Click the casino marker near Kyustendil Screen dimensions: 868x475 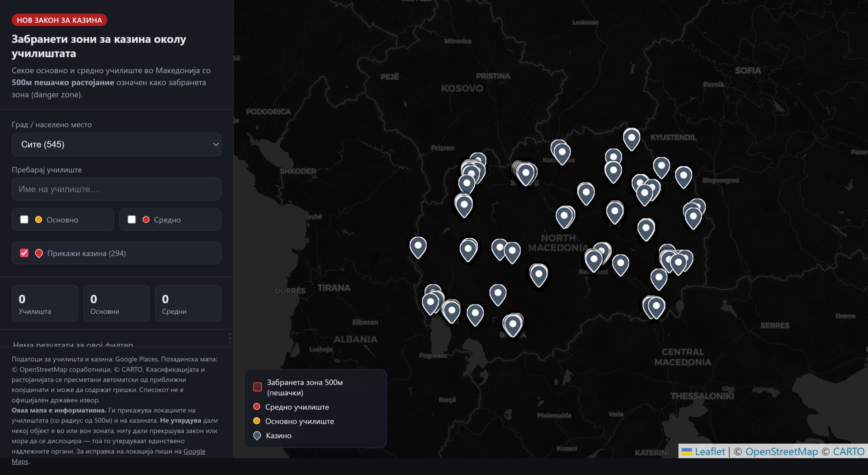click(632, 139)
